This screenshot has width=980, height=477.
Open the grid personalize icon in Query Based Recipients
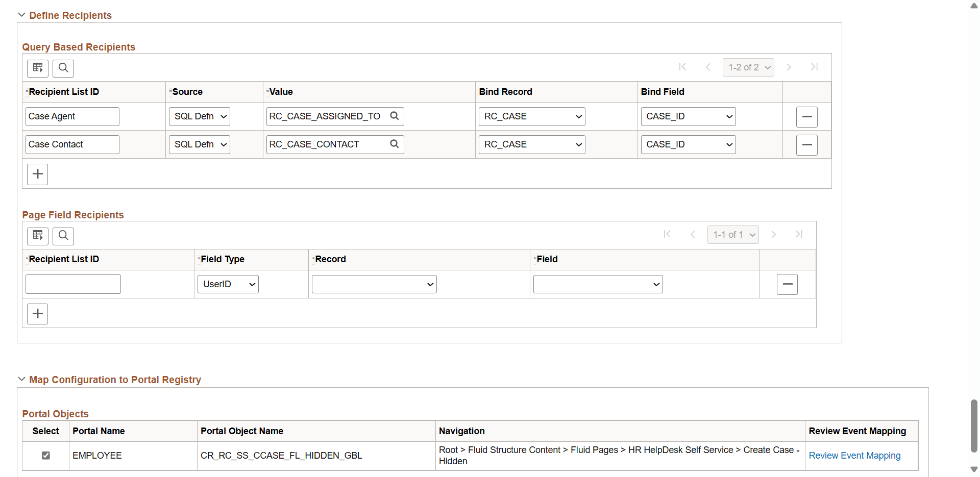(x=37, y=68)
